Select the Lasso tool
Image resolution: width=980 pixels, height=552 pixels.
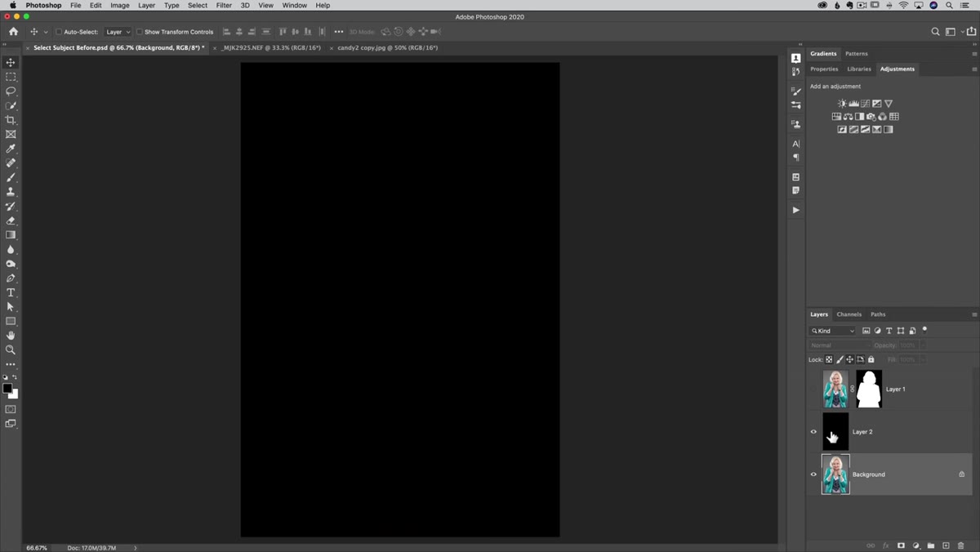tap(11, 91)
